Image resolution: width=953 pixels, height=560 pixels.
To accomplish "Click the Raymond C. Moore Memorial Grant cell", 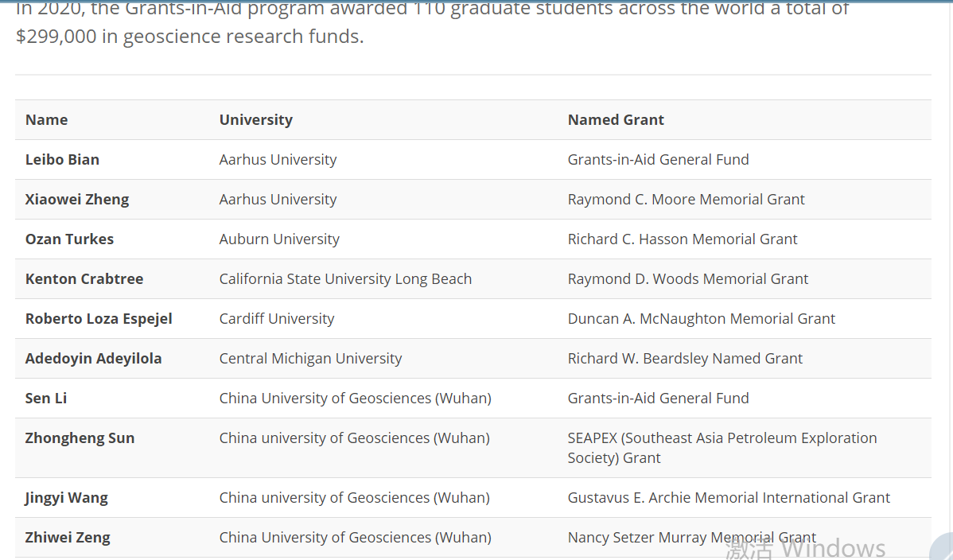I will 686,200.
